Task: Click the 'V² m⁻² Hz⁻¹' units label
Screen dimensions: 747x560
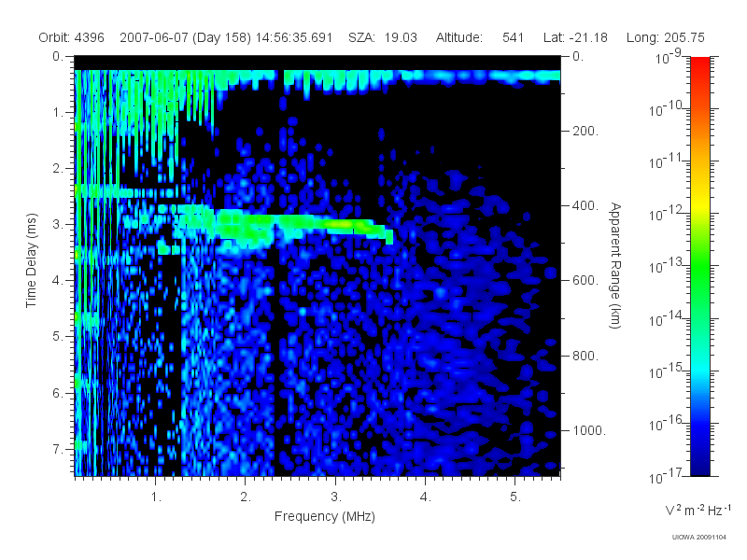Action: point(698,510)
